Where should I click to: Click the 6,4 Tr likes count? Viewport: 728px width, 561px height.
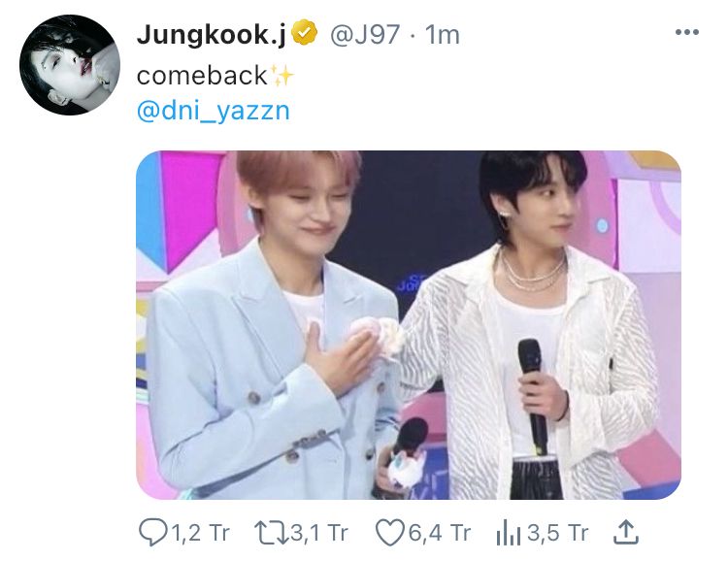tap(440, 533)
